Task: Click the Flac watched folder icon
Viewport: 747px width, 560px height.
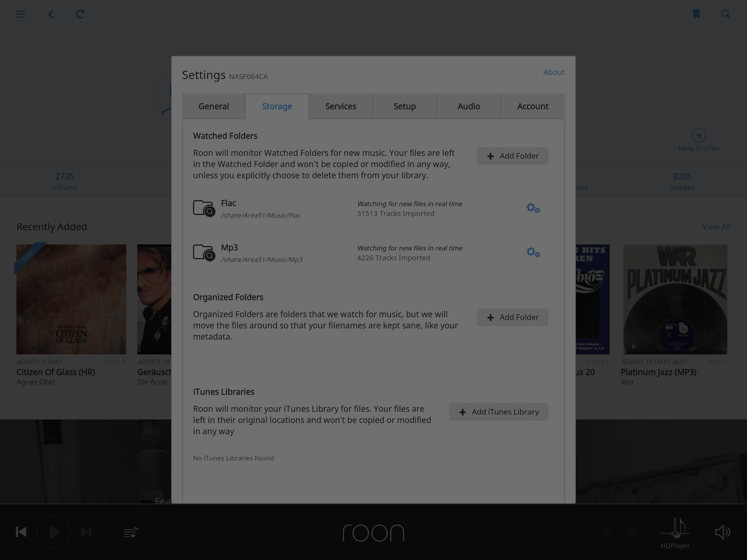Action: coord(204,208)
